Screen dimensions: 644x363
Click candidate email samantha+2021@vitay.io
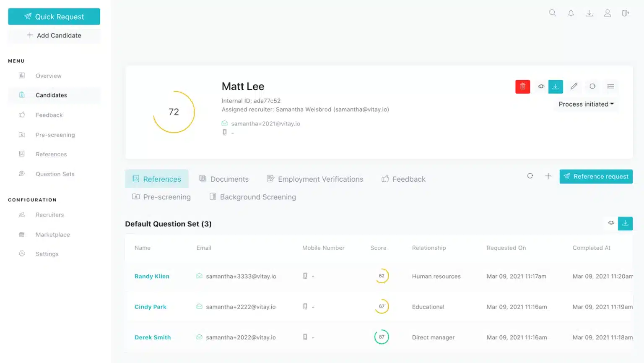[265, 124]
